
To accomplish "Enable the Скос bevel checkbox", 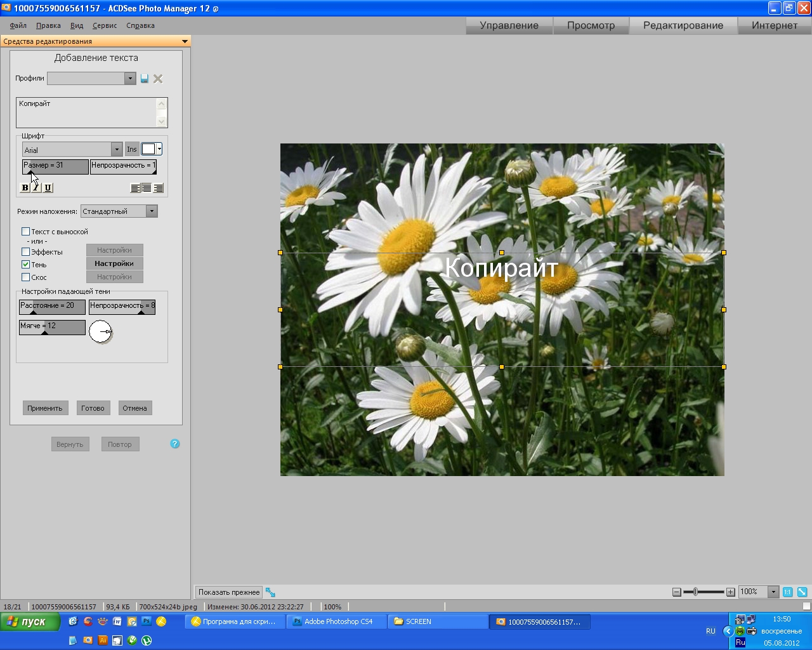I will pyautogui.click(x=26, y=277).
